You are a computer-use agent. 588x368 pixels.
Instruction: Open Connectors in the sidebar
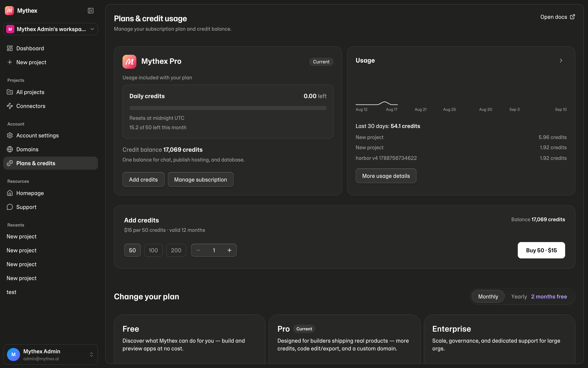point(51,106)
